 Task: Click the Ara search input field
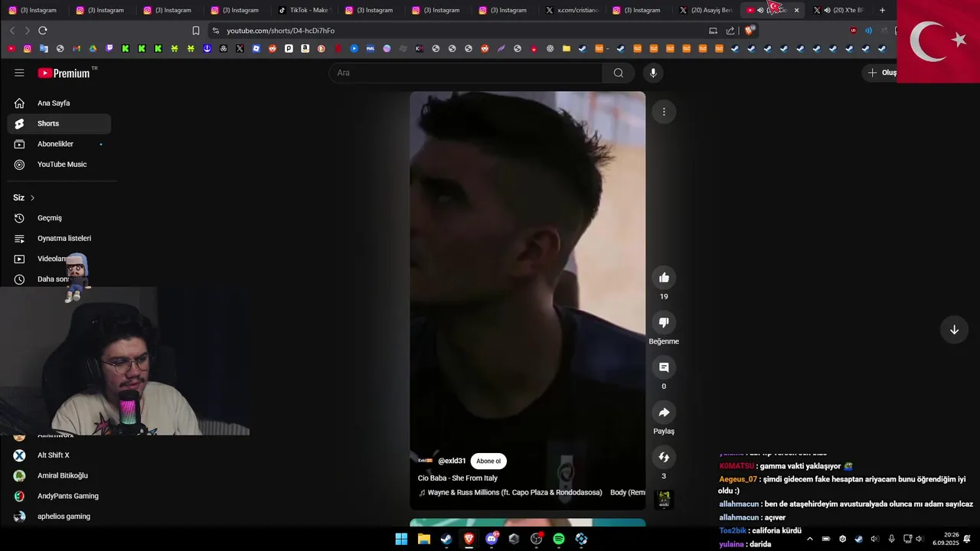tap(465, 73)
